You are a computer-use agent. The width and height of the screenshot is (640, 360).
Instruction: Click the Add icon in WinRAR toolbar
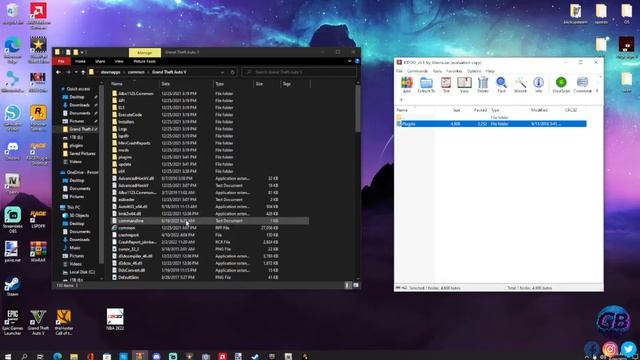[x=406, y=84]
